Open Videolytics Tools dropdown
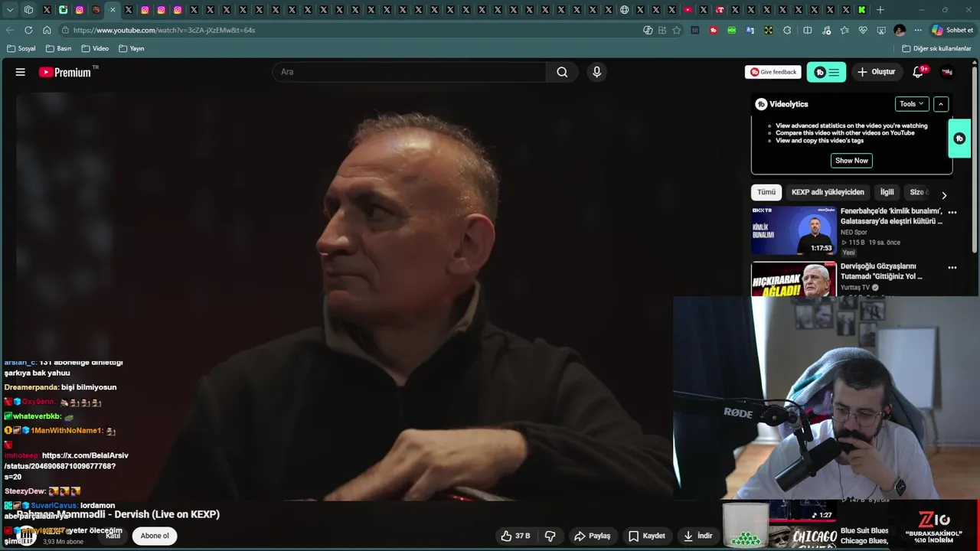Viewport: 980px width, 551px height. (x=911, y=104)
